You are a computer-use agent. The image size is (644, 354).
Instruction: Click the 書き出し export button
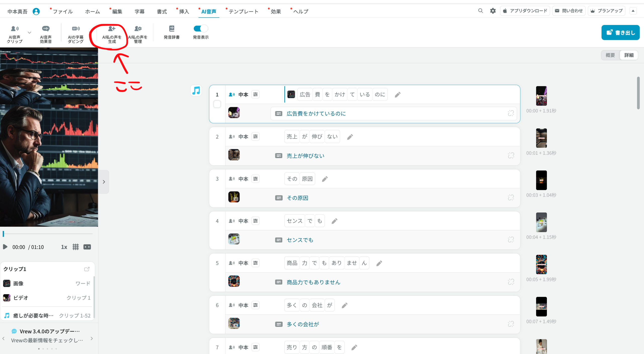tap(620, 32)
